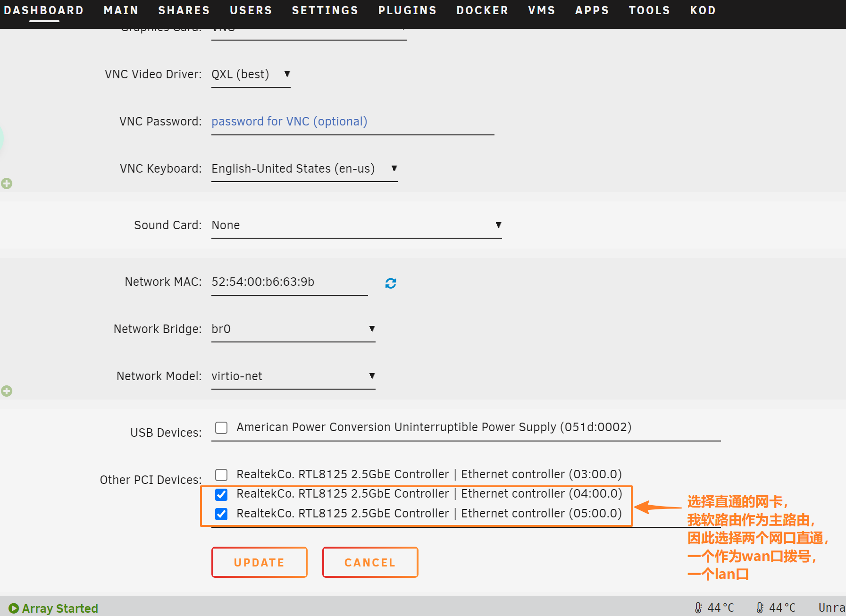846x616 pixels.
Task: Open the Network Bridge br0 dropdown
Action: pos(293,329)
